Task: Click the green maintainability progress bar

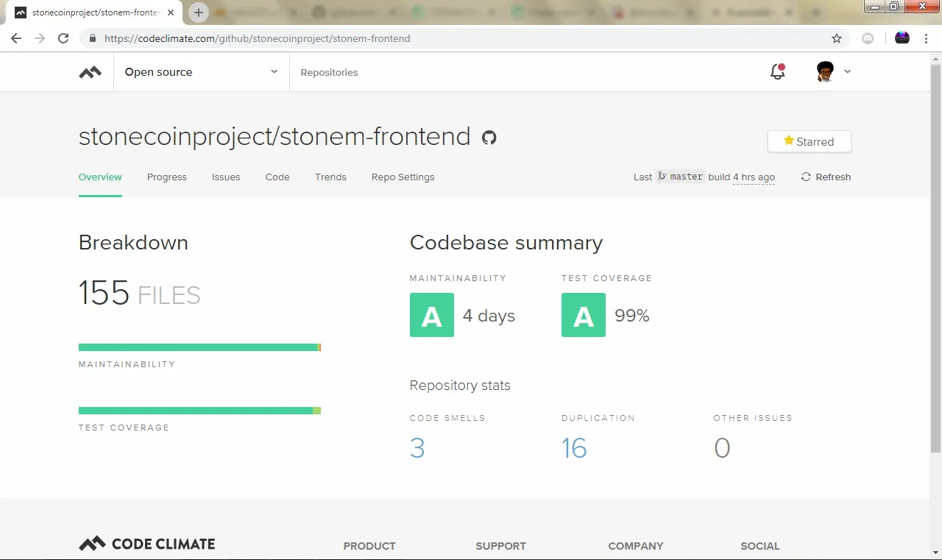Action: (x=199, y=347)
